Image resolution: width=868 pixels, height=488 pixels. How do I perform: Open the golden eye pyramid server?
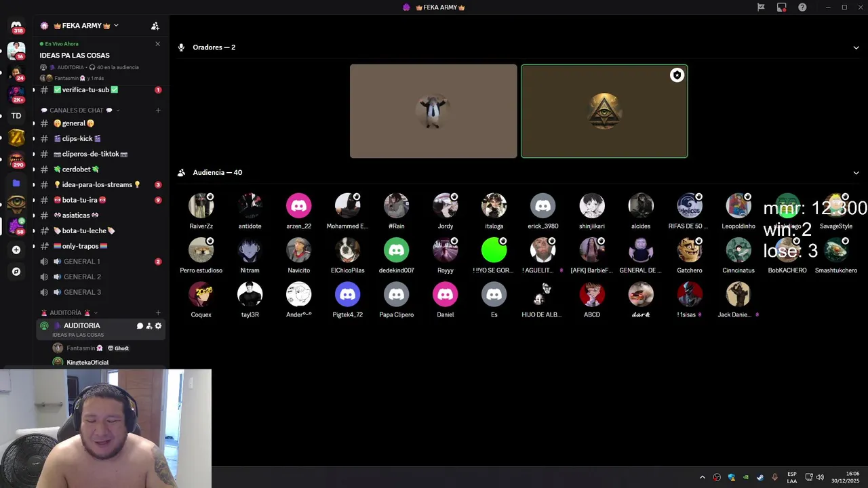point(16,203)
